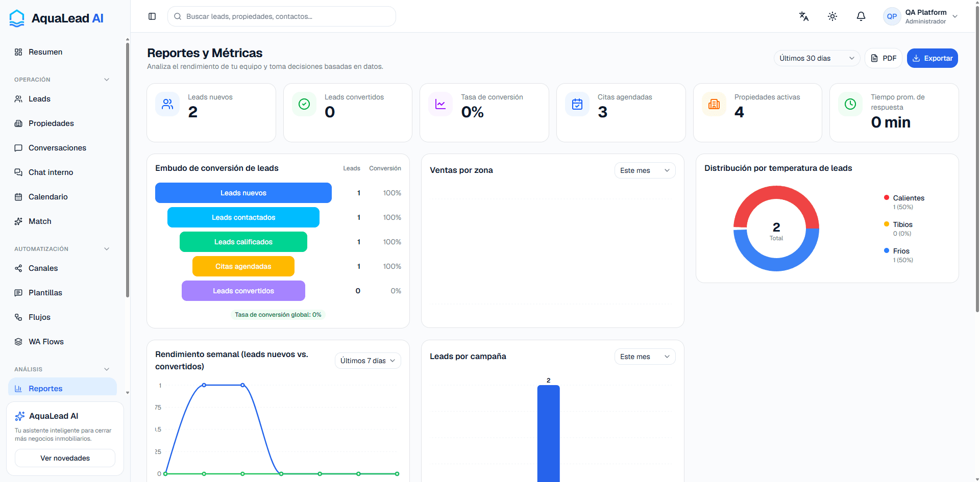Collapse the OPERACIÓN sidebar section
This screenshot has height=482, width=980.
(x=107, y=80)
